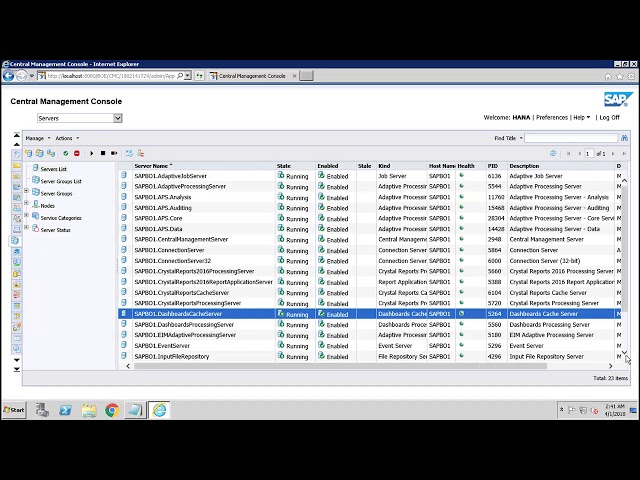This screenshot has width=640, height=480.
Task: Click the Server Manager taskbar icon
Action: pos(42,410)
